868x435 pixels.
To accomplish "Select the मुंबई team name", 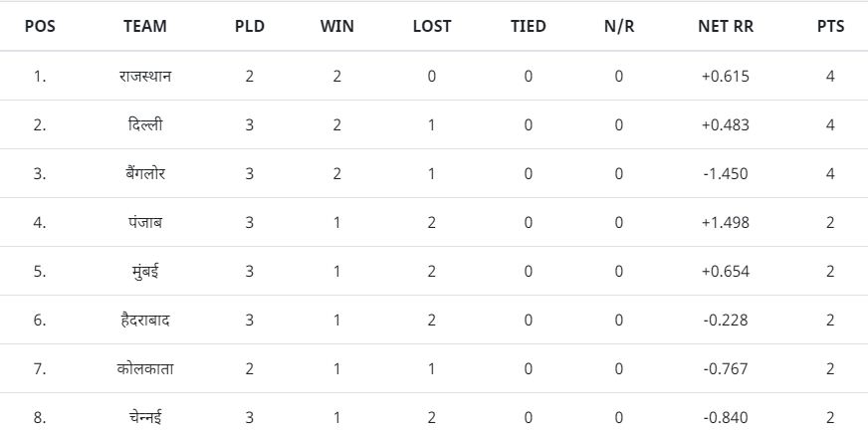I will 145,271.
